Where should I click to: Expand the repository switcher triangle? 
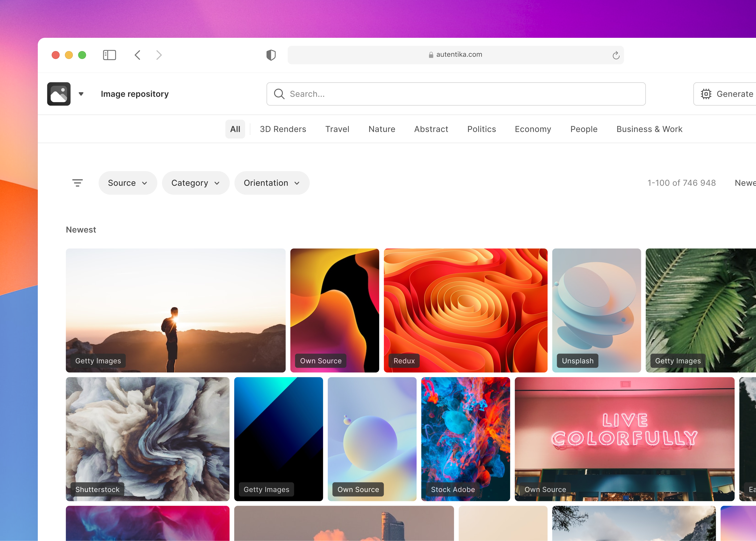tap(81, 94)
